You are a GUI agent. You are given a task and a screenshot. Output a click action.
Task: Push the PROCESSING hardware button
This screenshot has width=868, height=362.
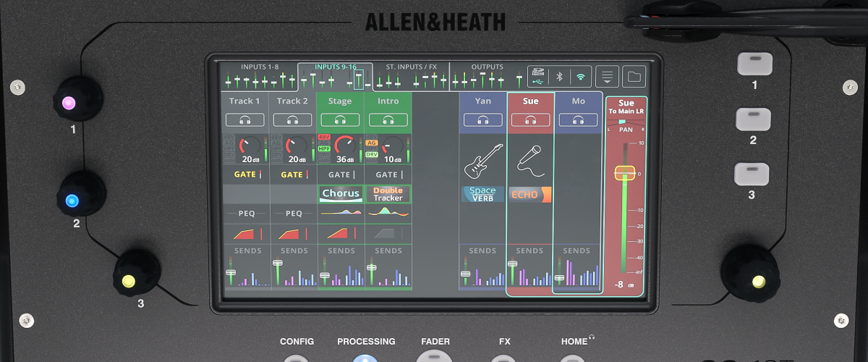pos(366,357)
